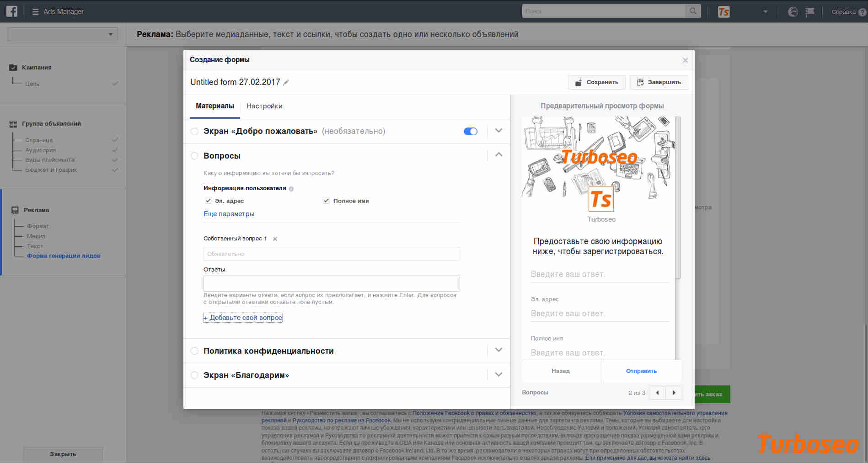Click the Обязательно question input field
868x463 pixels.
(x=332, y=254)
